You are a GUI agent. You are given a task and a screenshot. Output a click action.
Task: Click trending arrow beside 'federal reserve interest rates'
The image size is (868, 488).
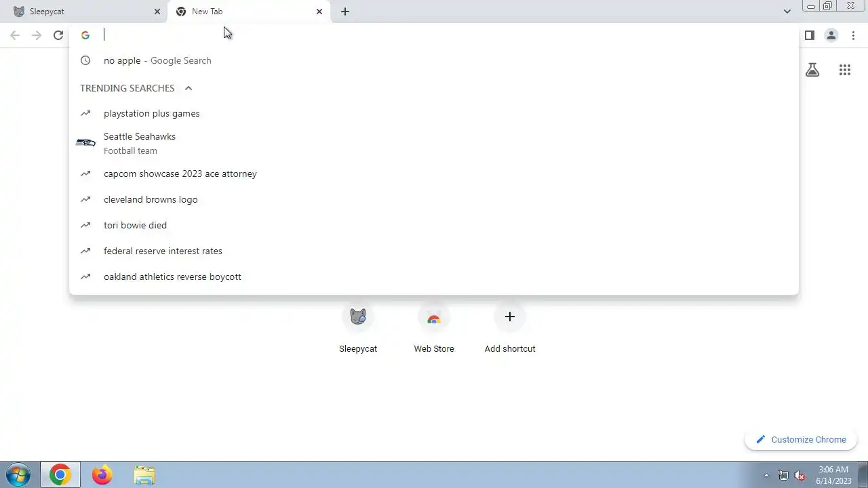(85, 251)
